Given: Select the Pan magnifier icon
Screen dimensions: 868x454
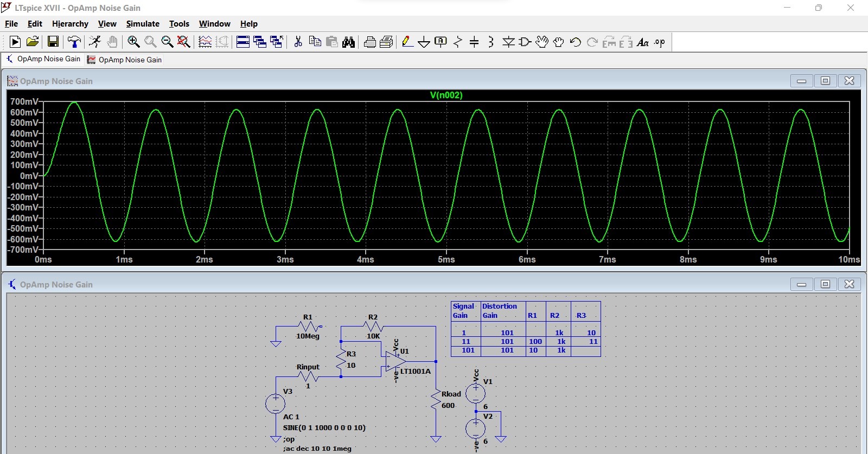Looking at the screenshot, I should point(150,42).
